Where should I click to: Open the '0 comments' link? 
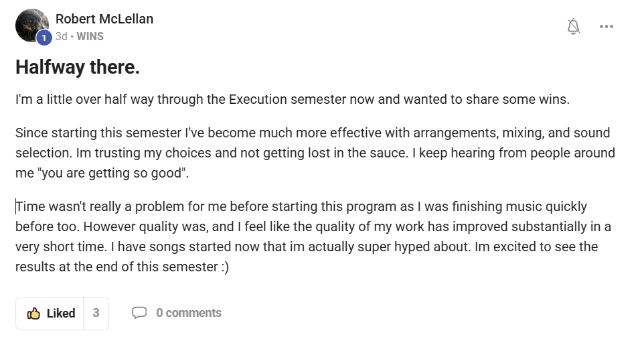(x=188, y=313)
